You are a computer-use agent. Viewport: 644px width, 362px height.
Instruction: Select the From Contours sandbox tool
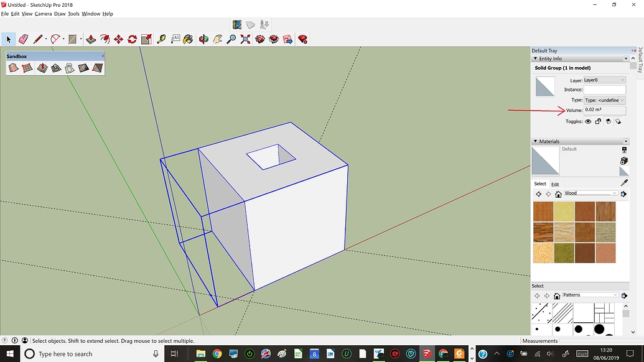point(13,67)
